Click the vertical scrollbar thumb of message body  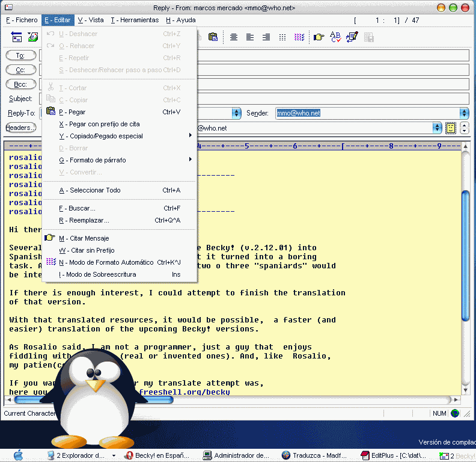click(465, 255)
